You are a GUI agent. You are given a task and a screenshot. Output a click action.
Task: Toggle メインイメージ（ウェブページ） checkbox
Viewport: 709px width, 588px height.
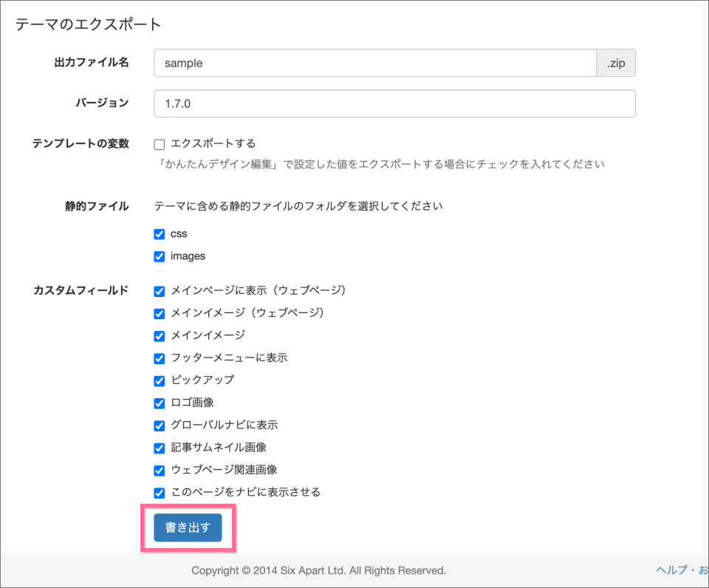point(159,313)
